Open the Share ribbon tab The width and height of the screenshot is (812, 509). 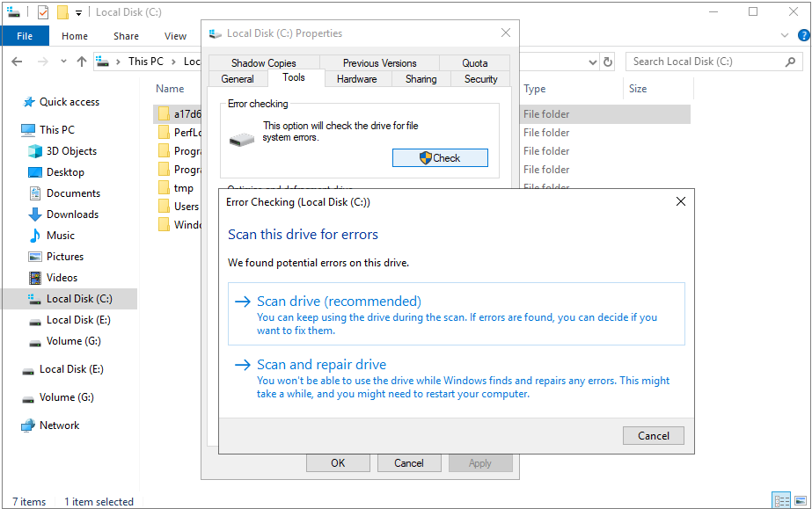click(x=126, y=36)
